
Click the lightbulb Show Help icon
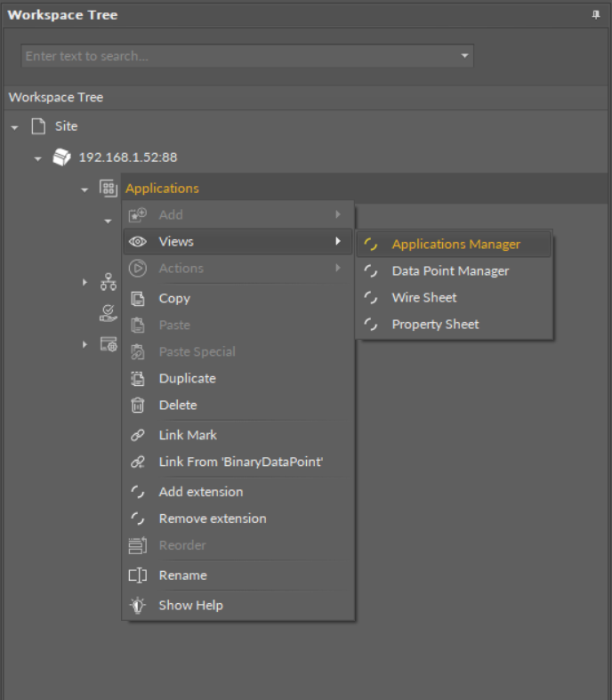[138, 606]
